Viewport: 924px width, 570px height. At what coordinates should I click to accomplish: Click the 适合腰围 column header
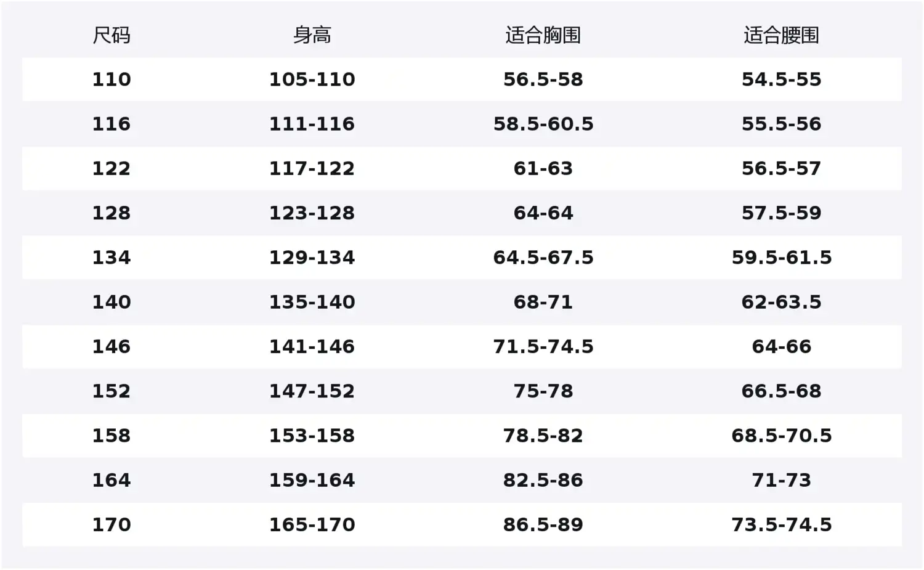(x=781, y=35)
